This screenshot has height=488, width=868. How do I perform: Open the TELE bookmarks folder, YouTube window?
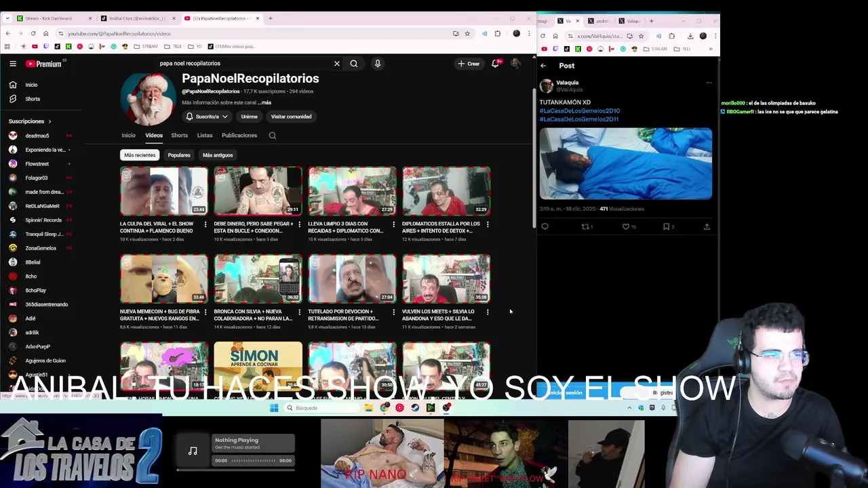coord(174,47)
